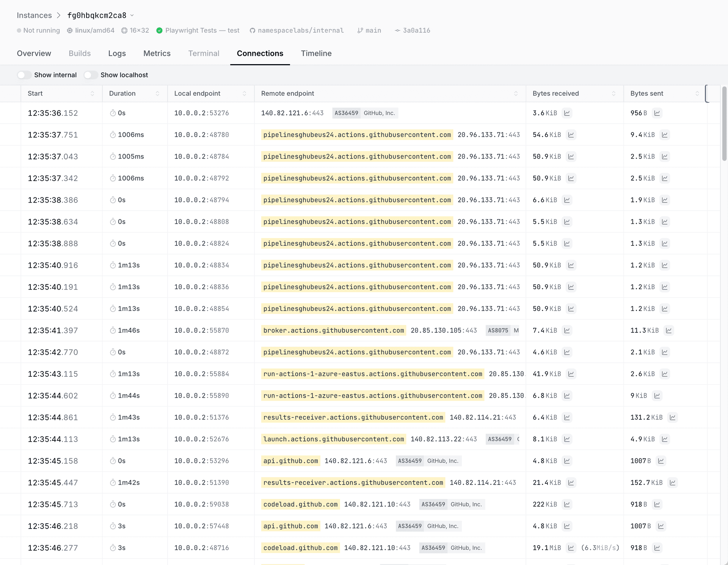
Task: Open namespacelabs/internal repository link
Action: 301,30
